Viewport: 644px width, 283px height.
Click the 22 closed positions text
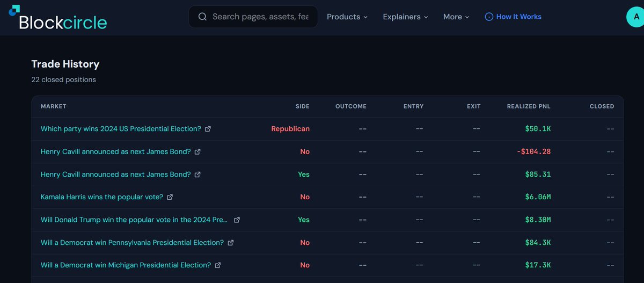tap(64, 79)
